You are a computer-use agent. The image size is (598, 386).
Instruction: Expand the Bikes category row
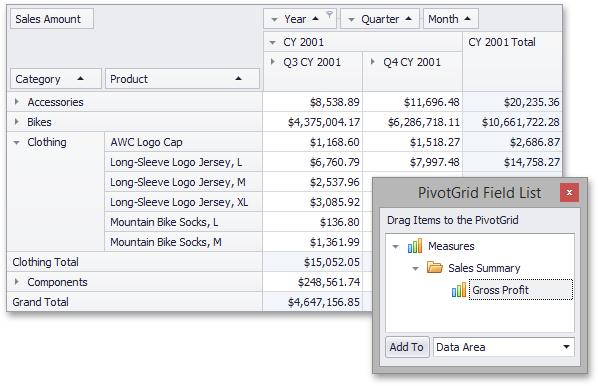[16, 122]
